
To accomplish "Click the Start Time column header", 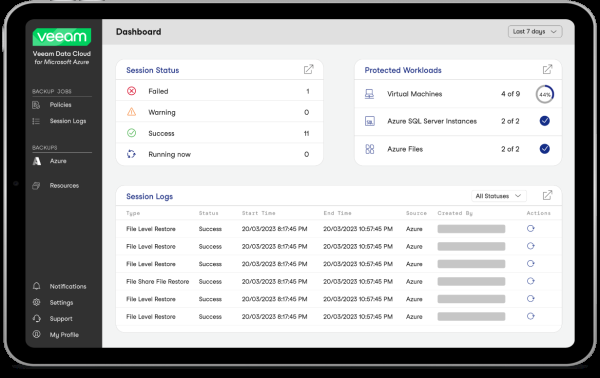I will (259, 213).
